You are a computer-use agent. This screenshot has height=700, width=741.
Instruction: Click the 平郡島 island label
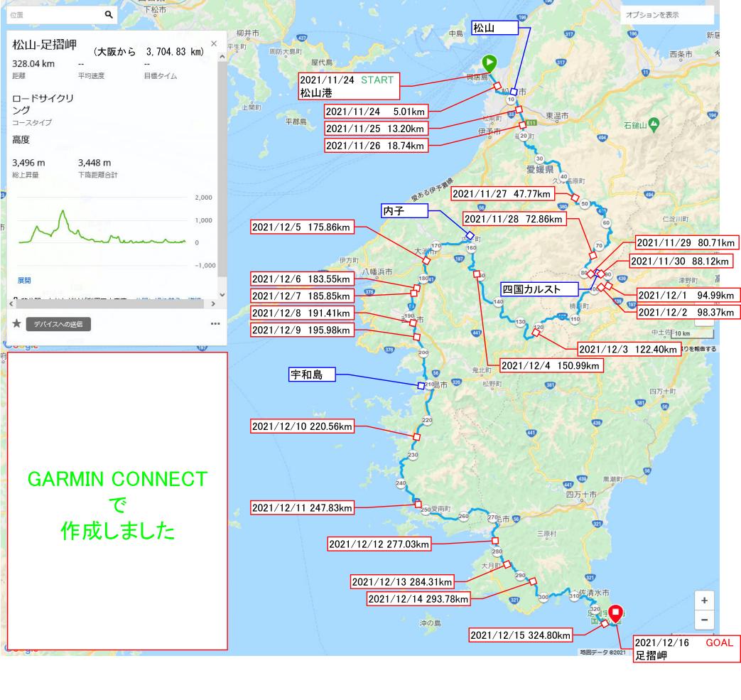tap(296, 122)
